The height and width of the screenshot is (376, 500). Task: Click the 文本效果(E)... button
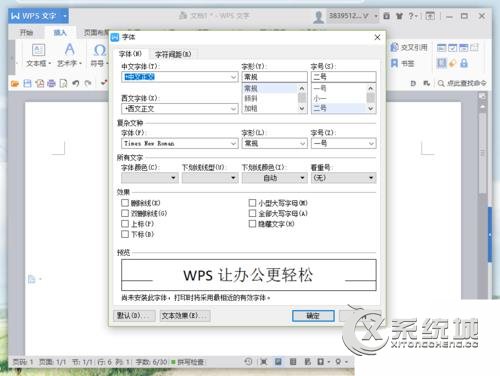185,315
